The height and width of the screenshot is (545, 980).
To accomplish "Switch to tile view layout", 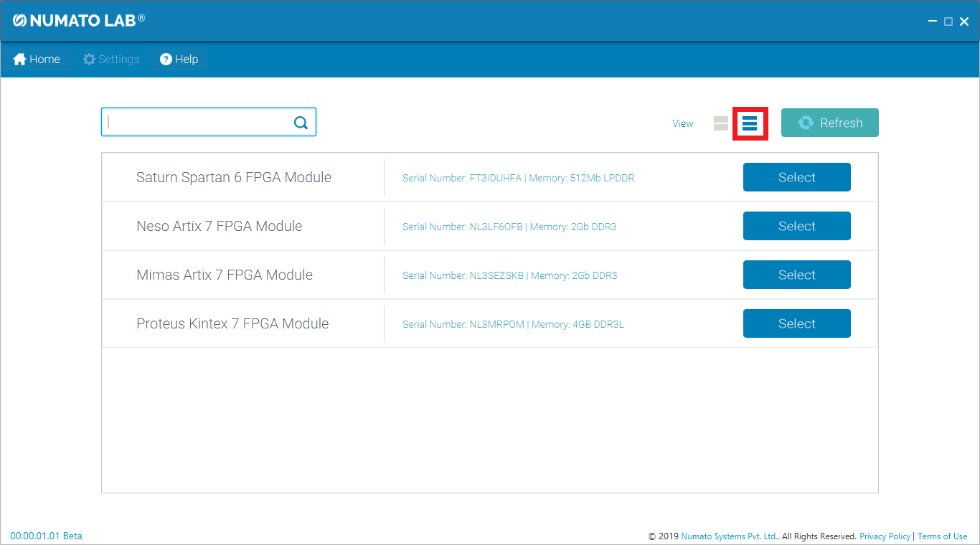I will [721, 123].
